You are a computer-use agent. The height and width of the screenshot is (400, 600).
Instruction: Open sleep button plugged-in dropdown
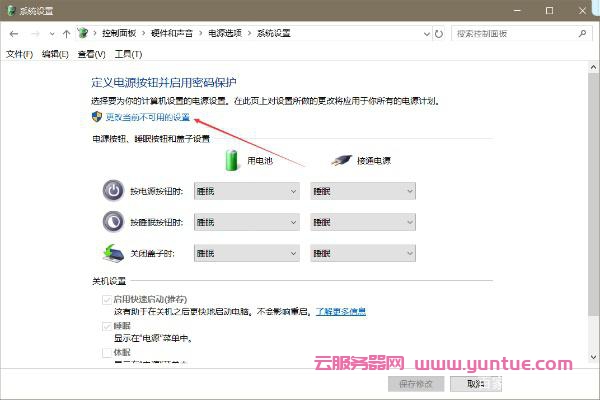point(362,222)
